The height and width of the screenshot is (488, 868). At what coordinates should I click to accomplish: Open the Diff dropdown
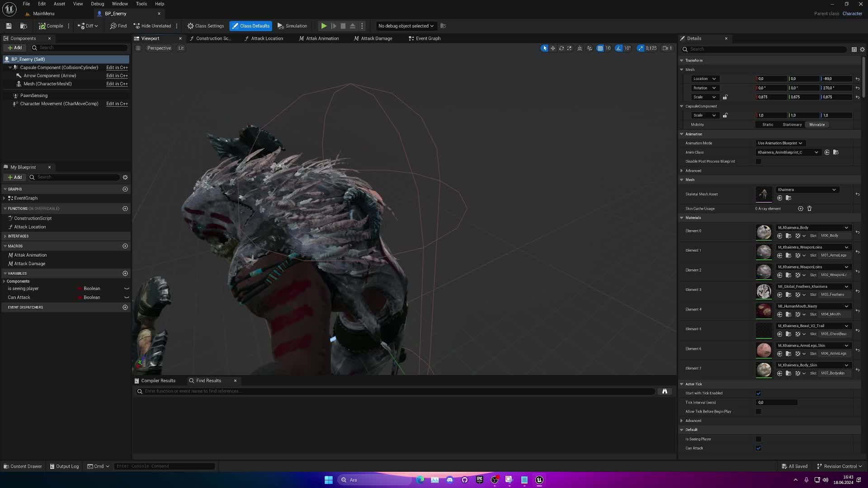(88, 26)
